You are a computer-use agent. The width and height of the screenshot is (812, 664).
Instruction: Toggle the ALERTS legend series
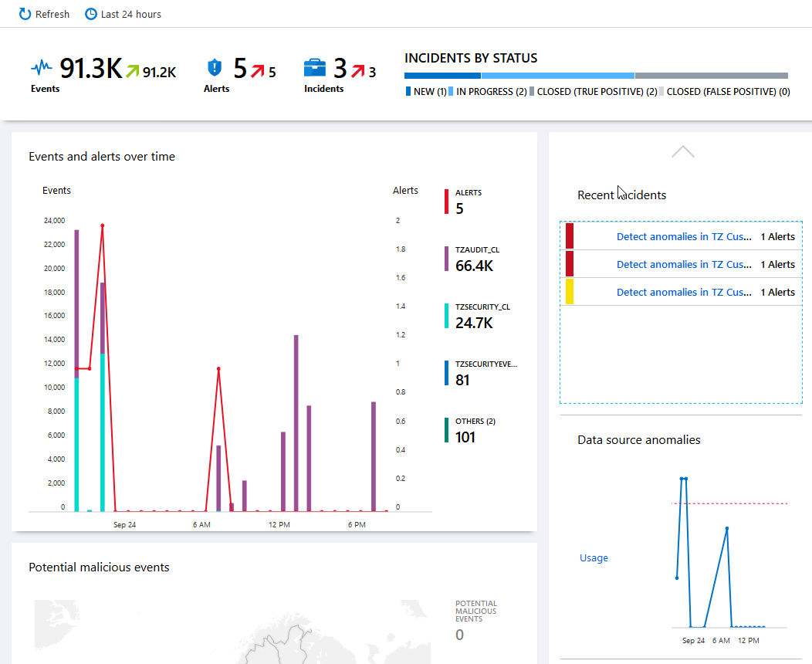point(468,202)
